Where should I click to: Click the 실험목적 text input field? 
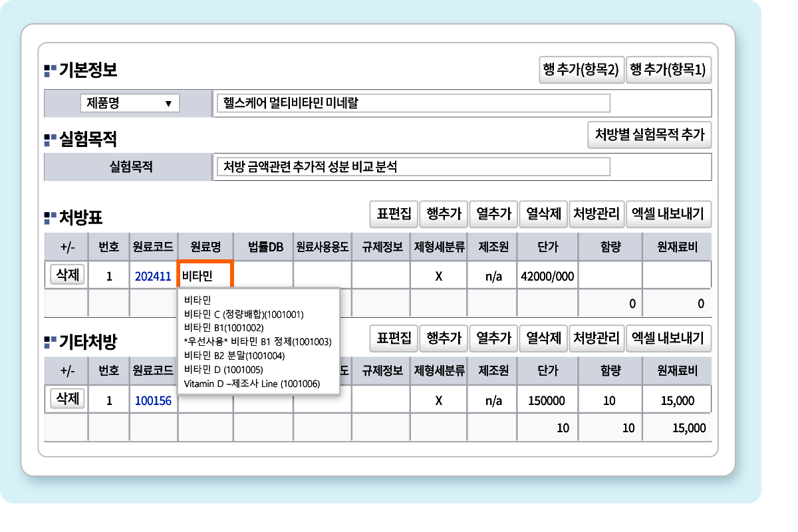point(413,167)
